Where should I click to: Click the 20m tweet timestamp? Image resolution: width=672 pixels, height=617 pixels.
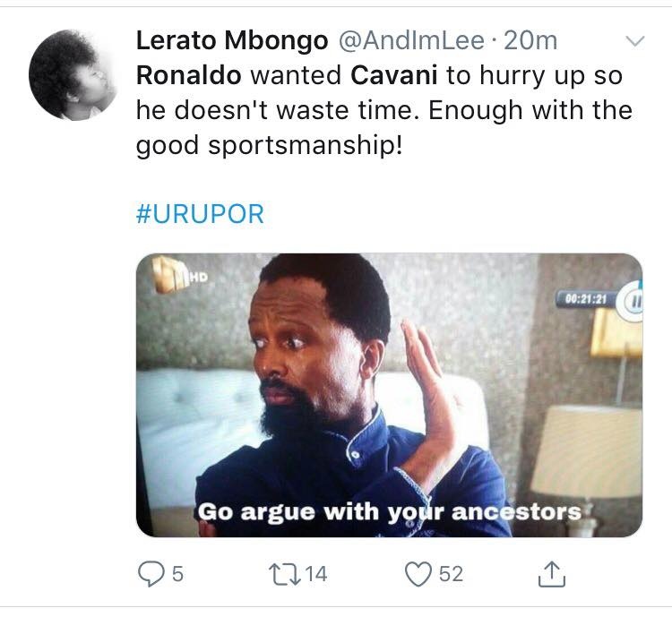531,41
